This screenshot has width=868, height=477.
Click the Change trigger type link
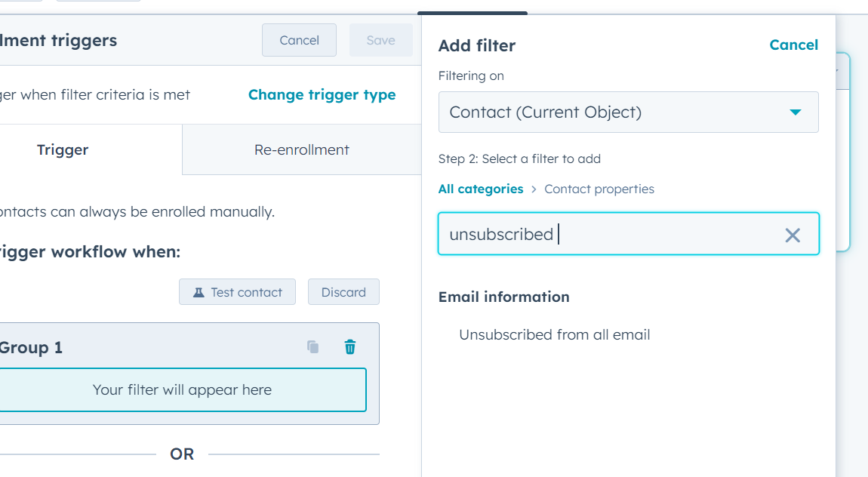pyautogui.click(x=322, y=94)
